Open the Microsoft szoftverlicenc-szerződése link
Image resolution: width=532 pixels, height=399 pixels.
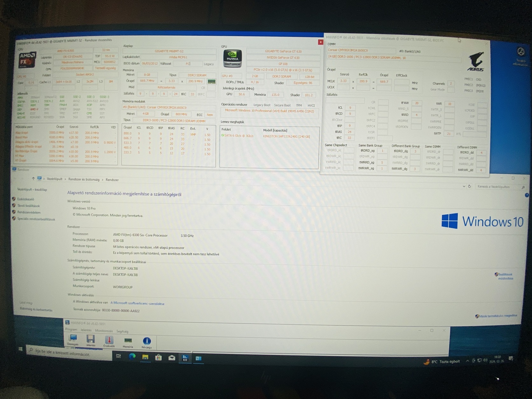point(137,303)
